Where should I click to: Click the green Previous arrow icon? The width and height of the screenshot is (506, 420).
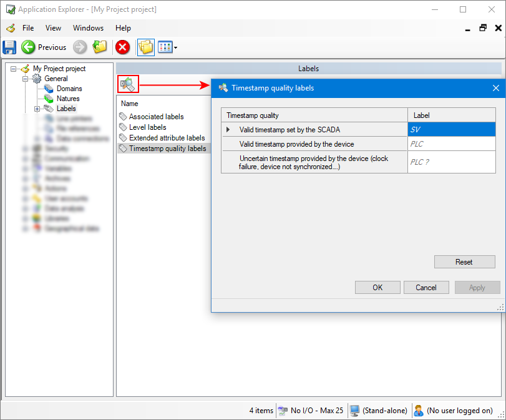coord(28,47)
